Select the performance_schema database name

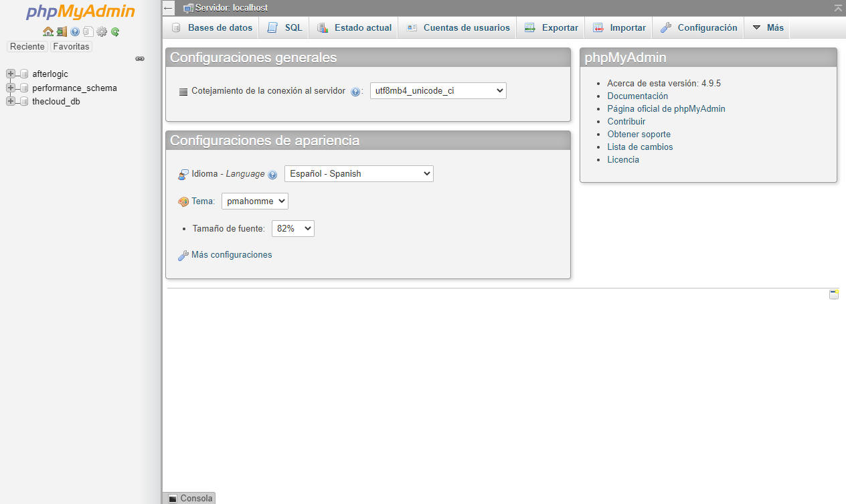74,88
